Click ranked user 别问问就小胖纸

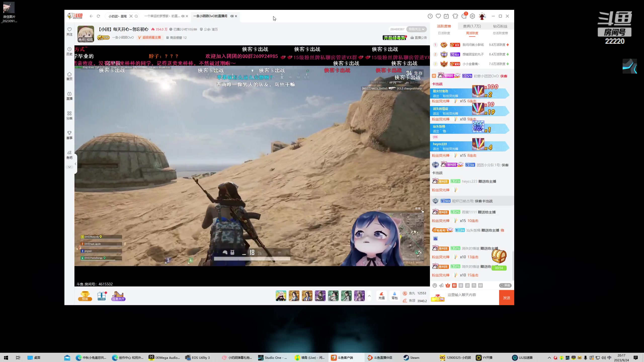coord(473,45)
